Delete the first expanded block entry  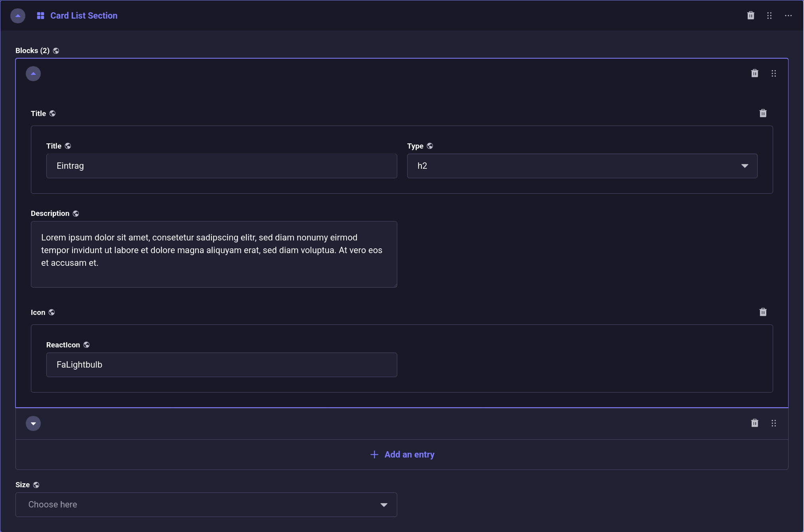point(754,73)
